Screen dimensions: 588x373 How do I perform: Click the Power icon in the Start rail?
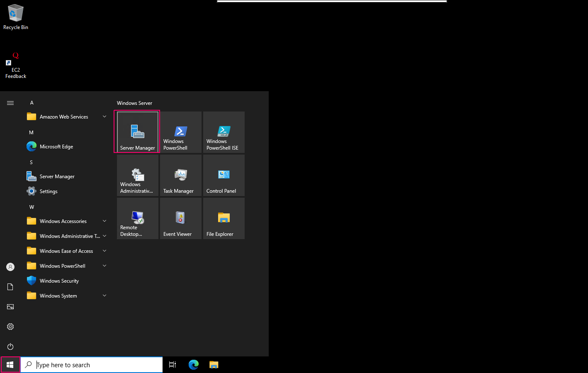[x=10, y=346]
